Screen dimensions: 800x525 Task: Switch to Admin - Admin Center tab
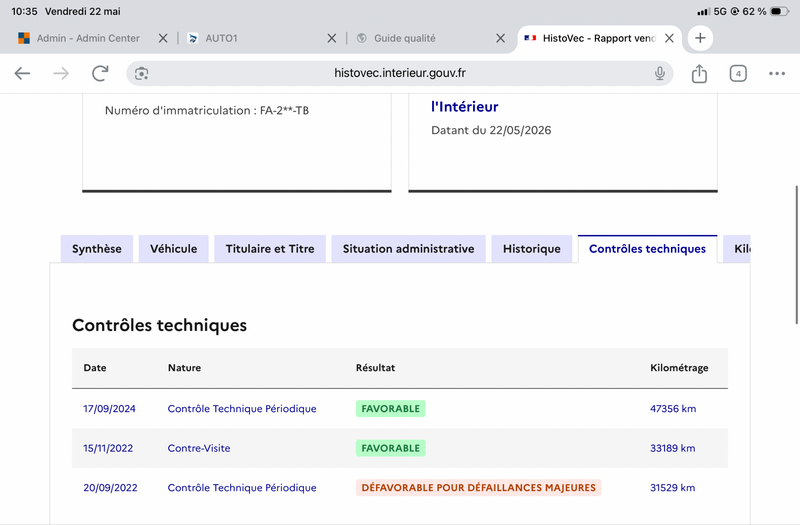pyautogui.click(x=88, y=38)
